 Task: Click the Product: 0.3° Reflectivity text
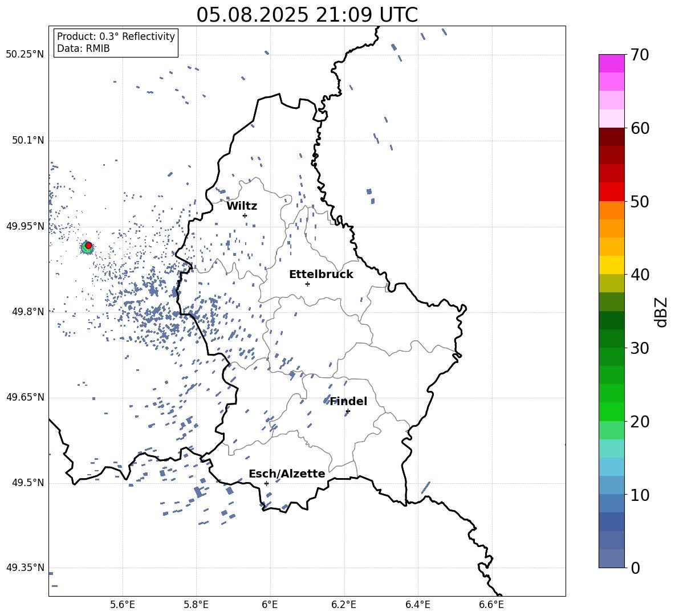(116, 36)
